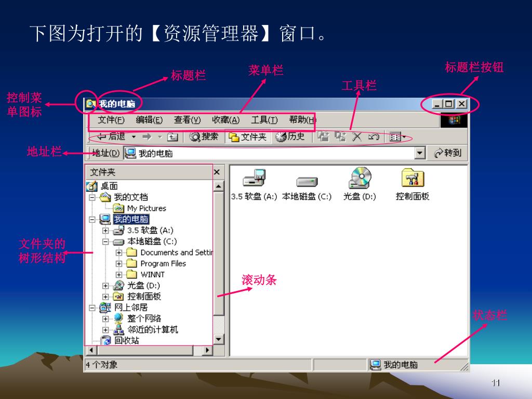Select the 光盘 (D:) drive icon
Image resolution: width=532 pixels, height=399 pixels.
(360, 184)
